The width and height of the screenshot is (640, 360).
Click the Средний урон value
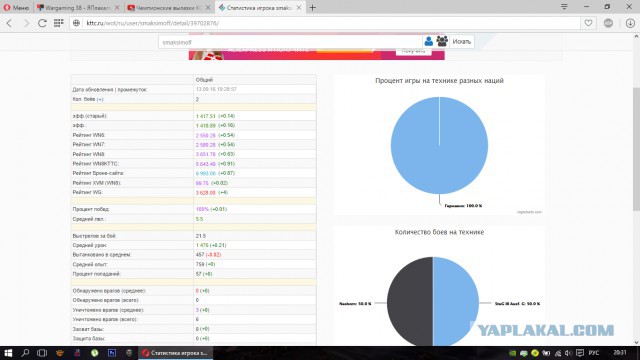point(202,245)
